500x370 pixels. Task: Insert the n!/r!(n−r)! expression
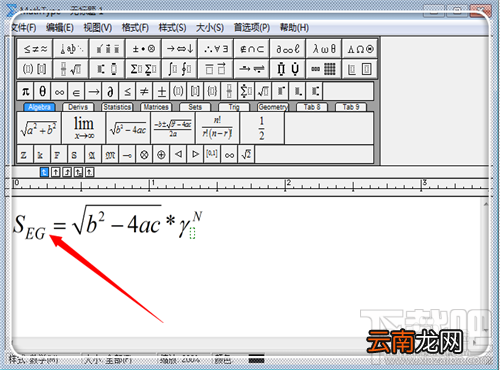coord(217,128)
